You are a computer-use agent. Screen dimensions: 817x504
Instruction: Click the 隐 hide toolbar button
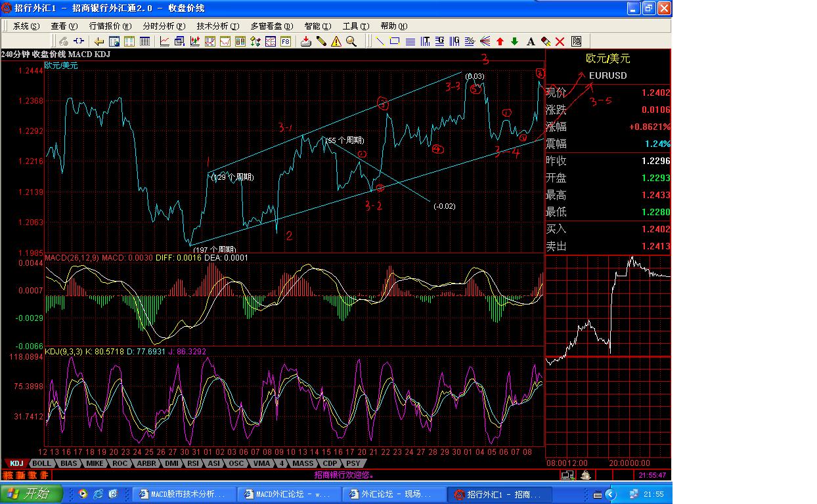576,41
